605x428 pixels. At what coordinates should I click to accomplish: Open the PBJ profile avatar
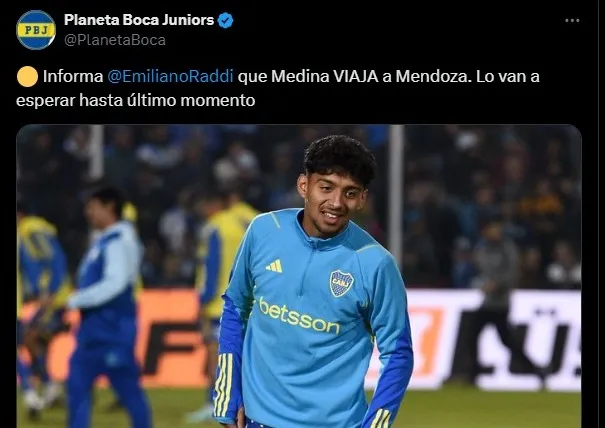pos(36,30)
